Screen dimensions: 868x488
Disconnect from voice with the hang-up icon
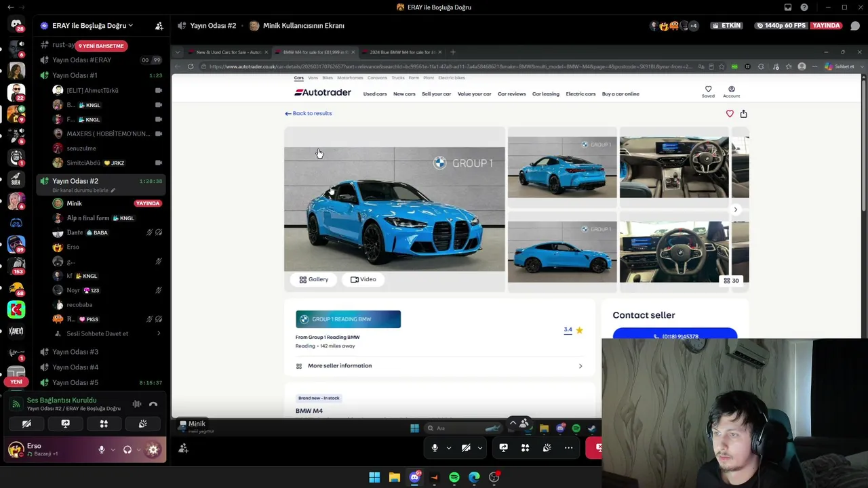tap(153, 404)
